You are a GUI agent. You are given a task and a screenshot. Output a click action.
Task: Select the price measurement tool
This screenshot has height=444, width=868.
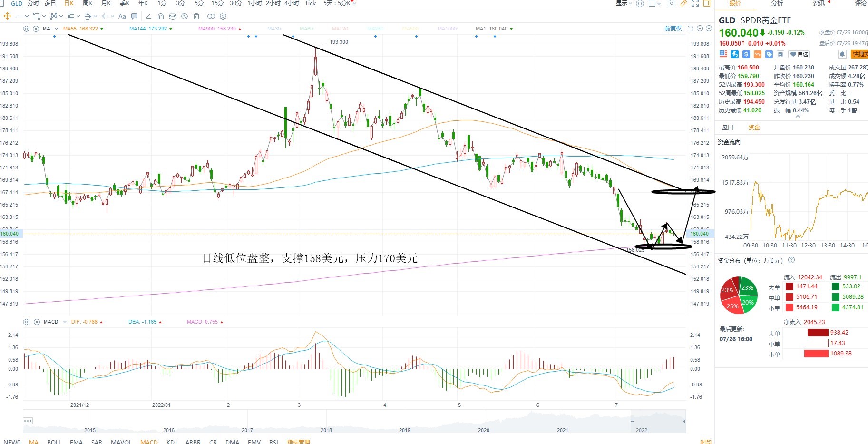[x=88, y=16]
